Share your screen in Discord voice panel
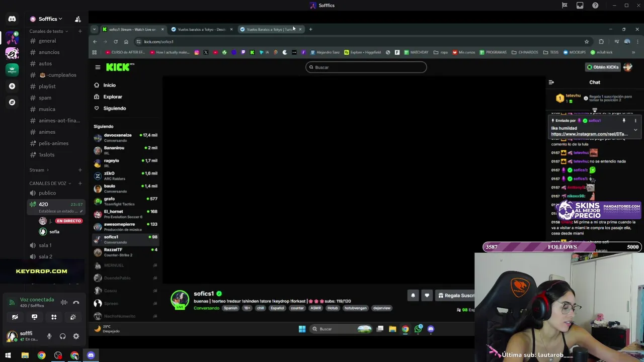Screen dimensions: 644x362 (34, 317)
